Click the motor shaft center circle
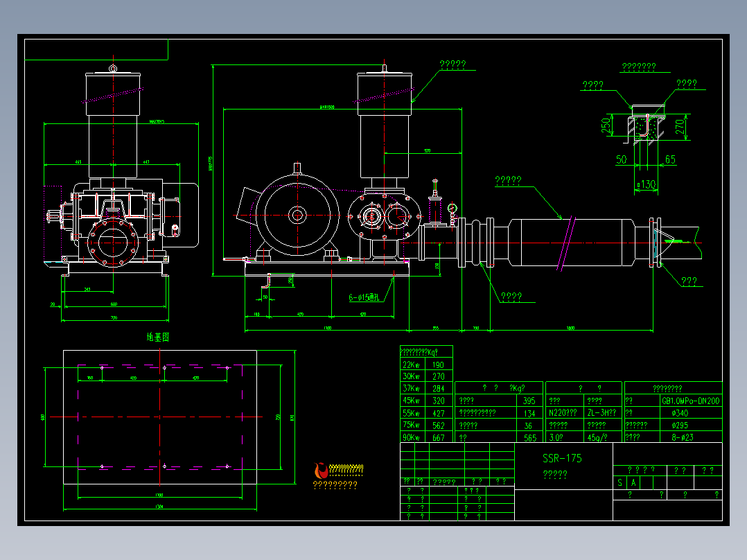Image resolution: width=747 pixels, height=560 pixels. 297,216
